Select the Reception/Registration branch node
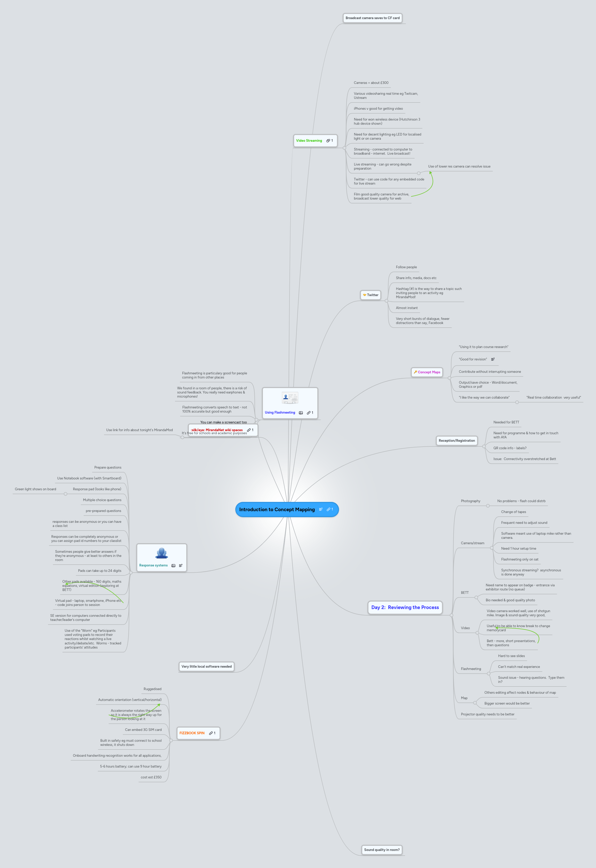This screenshot has width=596, height=868. pyautogui.click(x=457, y=440)
